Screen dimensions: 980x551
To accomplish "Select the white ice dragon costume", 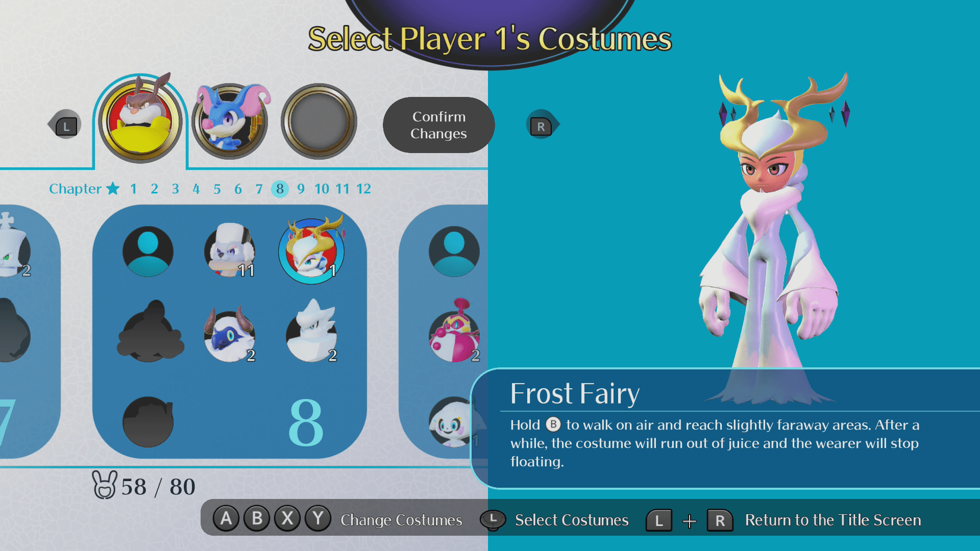I will (311, 332).
